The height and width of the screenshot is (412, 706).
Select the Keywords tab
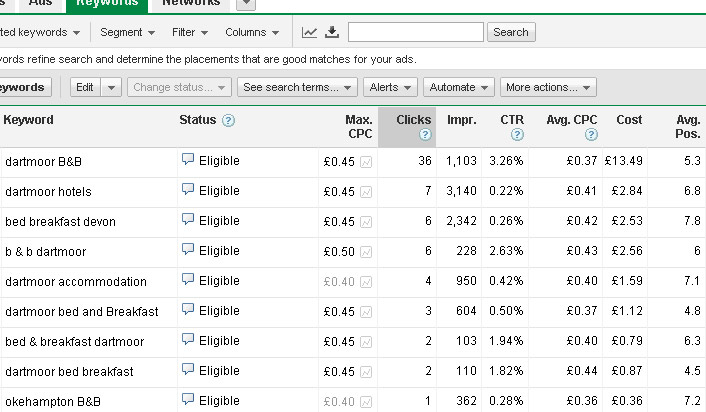(x=107, y=5)
